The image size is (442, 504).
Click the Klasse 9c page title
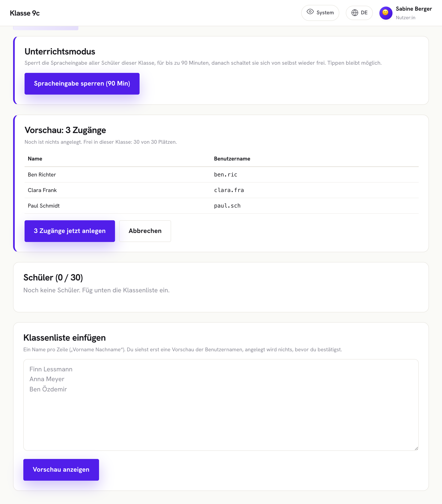25,13
